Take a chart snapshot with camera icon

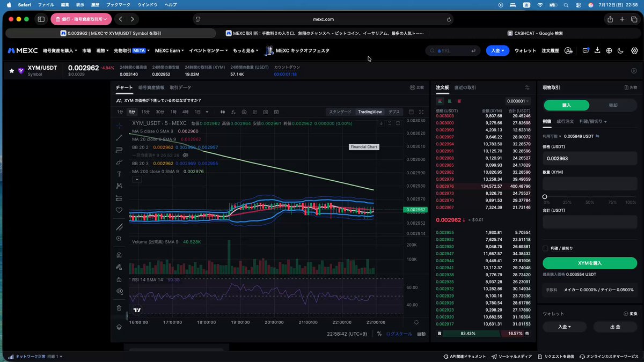pos(266,112)
